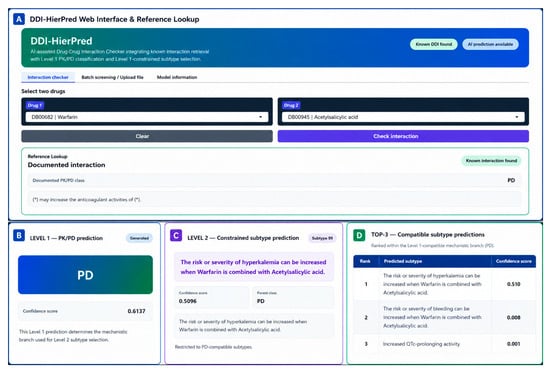The image size is (550, 371).
Task: Click the panel C letter icon
Action: [x=176, y=235]
